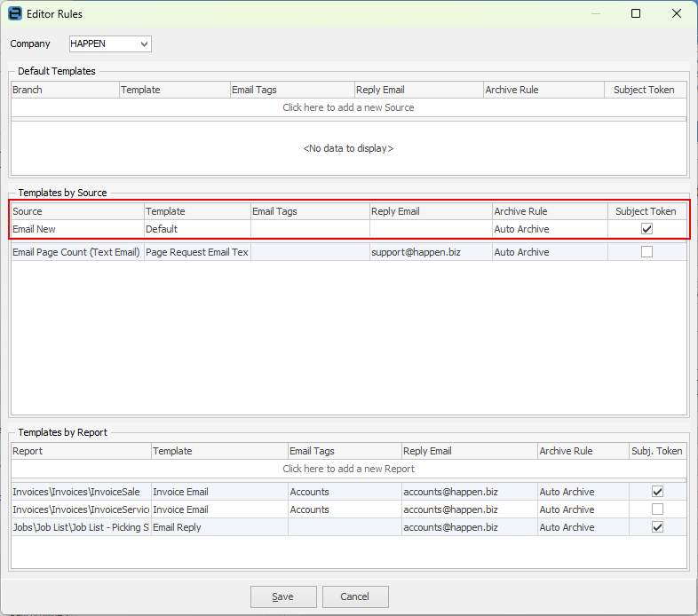The height and width of the screenshot is (616, 698).
Task: Toggle Subj. Token for InvoiceSale report row
Action: pyautogui.click(x=657, y=492)
